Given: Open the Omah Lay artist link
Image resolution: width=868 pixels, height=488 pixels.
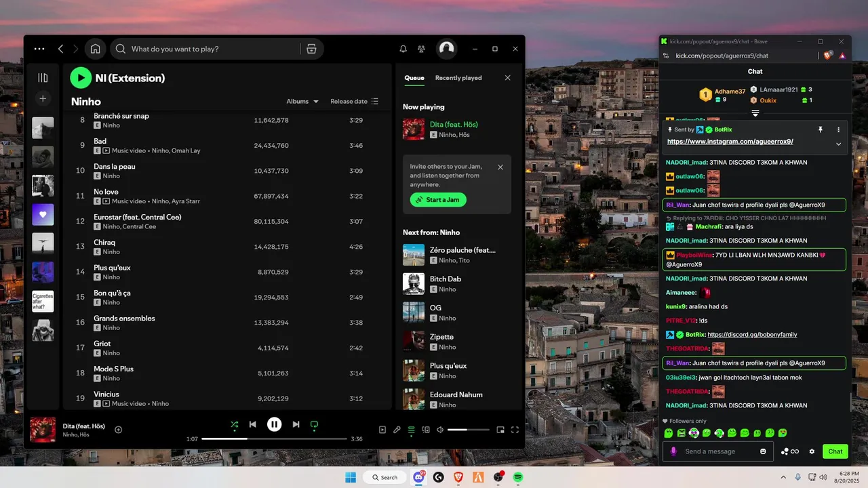Looking at the screenshot, I should pyautogui.click(x=186, y=150).
